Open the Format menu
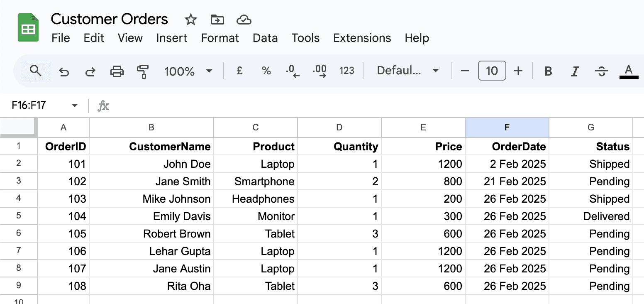Image resolution: width=644 pixels, height=304 pixels. click(220, 38)
